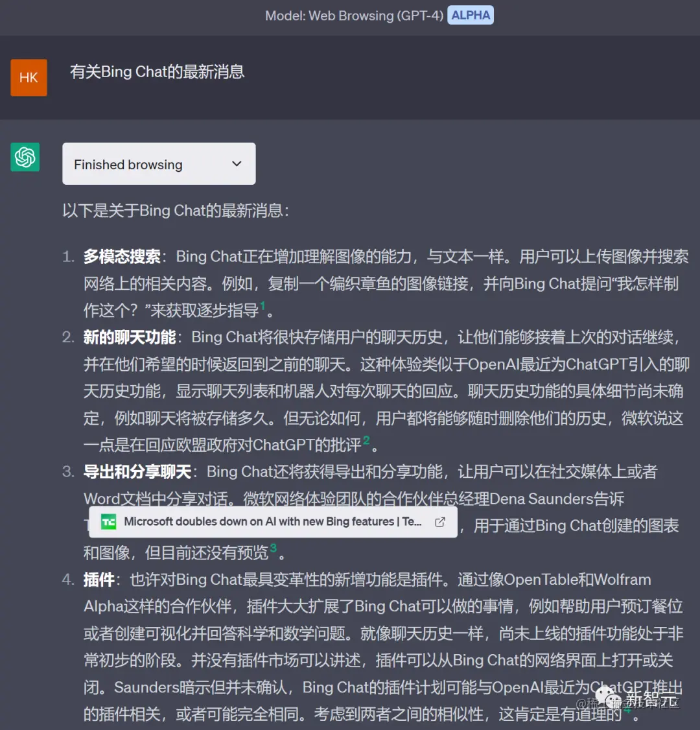Toggle the Finished browsing status panel open
Image resolution: width=700 pixels, height=730 pixels.
pyautogui.click(x=159, y=163)
